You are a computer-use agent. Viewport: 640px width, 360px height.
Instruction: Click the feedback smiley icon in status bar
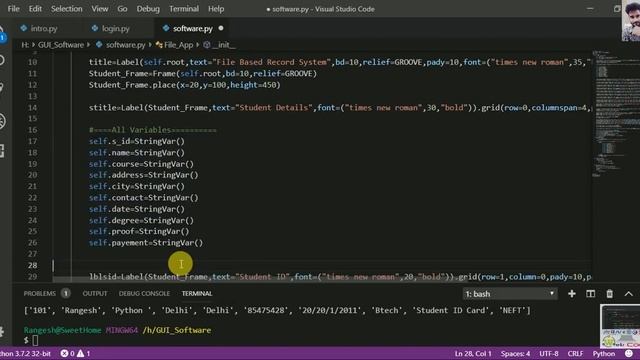coord(629,353)
